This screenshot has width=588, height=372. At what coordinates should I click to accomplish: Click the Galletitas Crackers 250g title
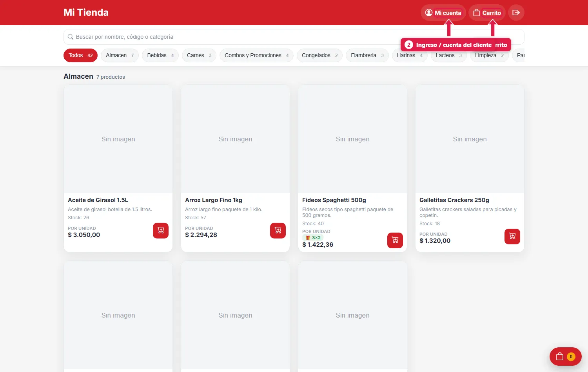(x=454, y=200)
